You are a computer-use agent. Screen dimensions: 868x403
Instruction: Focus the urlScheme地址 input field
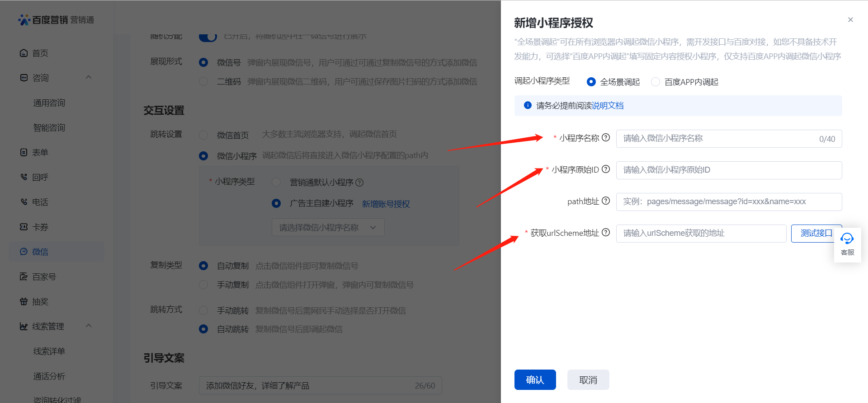coord(701,234)
